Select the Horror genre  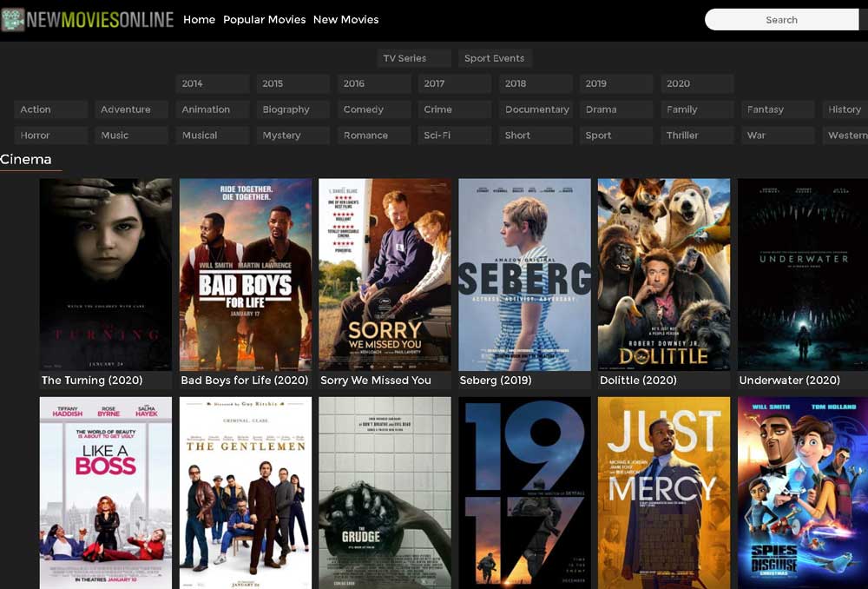(x=51, y=136)
